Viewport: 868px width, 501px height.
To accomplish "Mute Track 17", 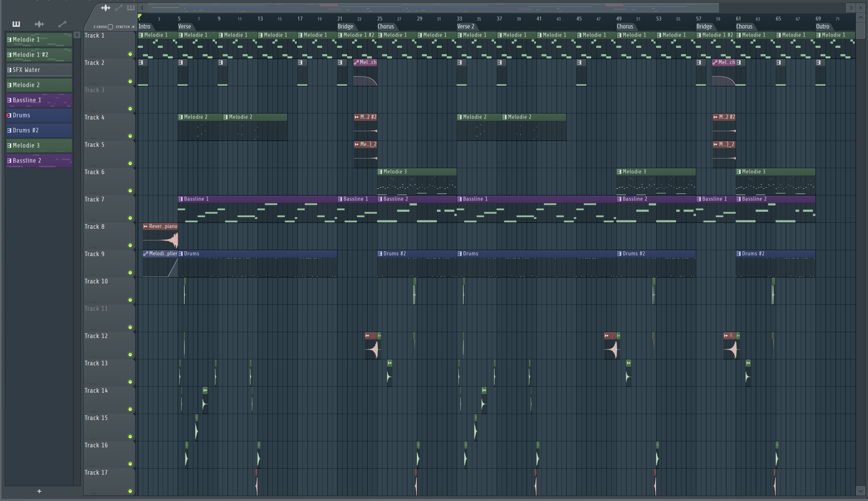I will pos(130,491).
